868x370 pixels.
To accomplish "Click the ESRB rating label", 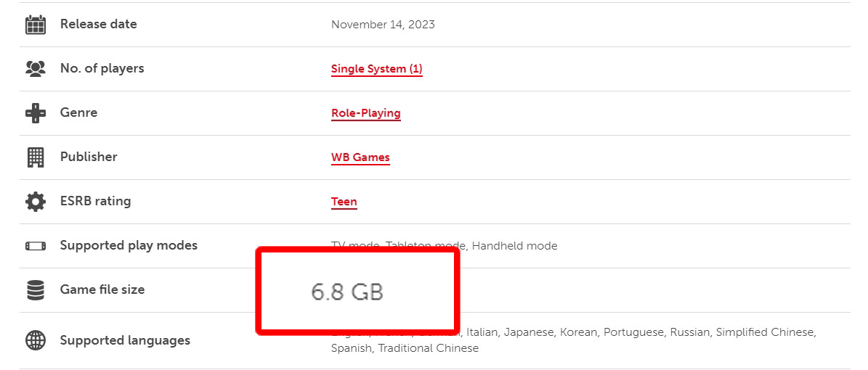I will pos(95,201).
